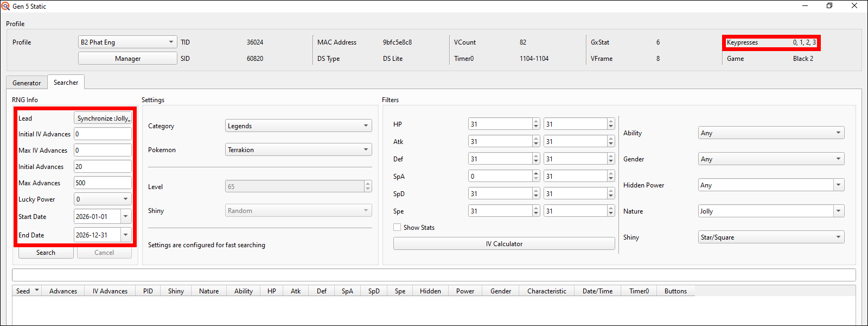Enable the Show Stats checkbox
868x326 pixels.
(x=397, y=227)
